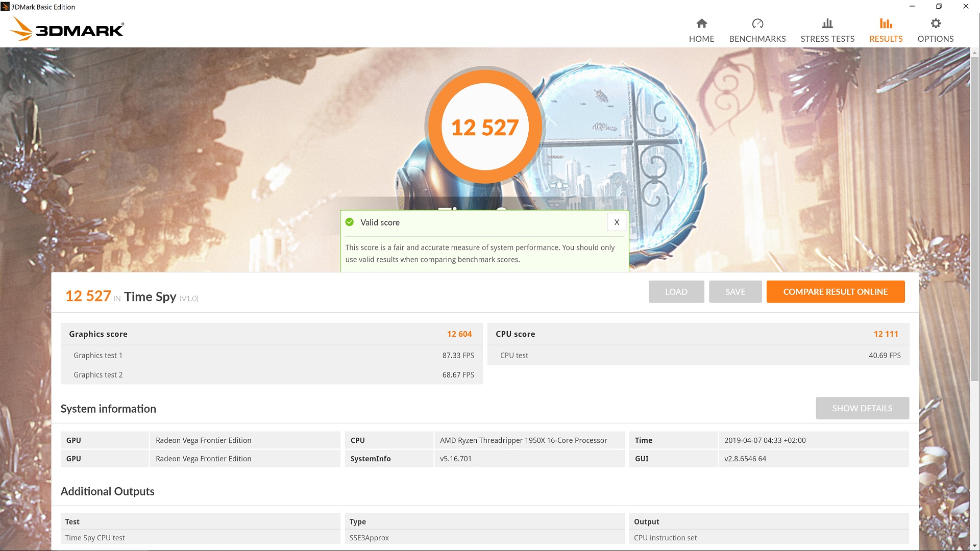Click the LOAD button
Image resolution: width=980 pixels, height=551 pixels.
(676, 292)
